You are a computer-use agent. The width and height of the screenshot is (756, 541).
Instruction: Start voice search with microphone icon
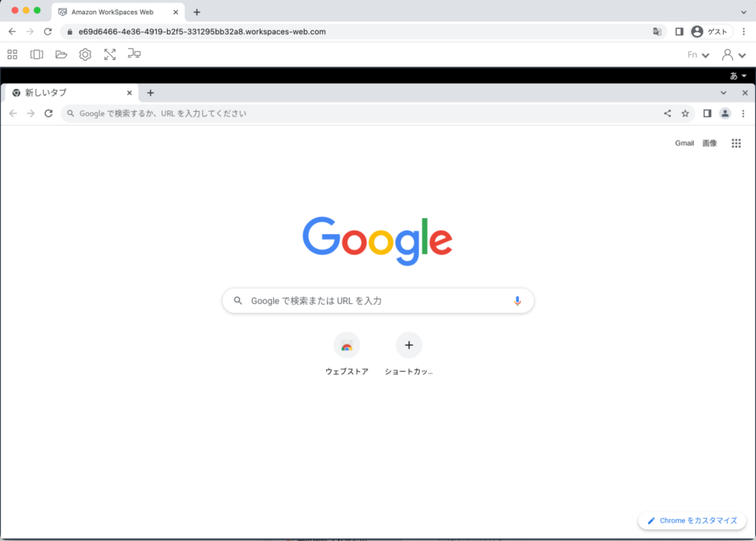[x=517, y=301]
